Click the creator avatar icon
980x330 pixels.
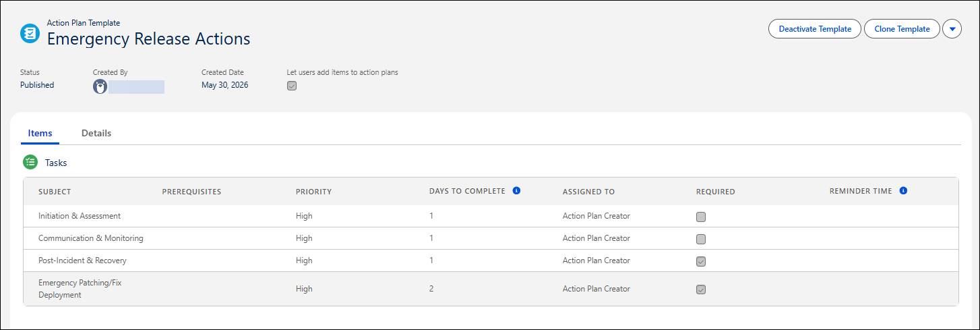tap(100, 86)
